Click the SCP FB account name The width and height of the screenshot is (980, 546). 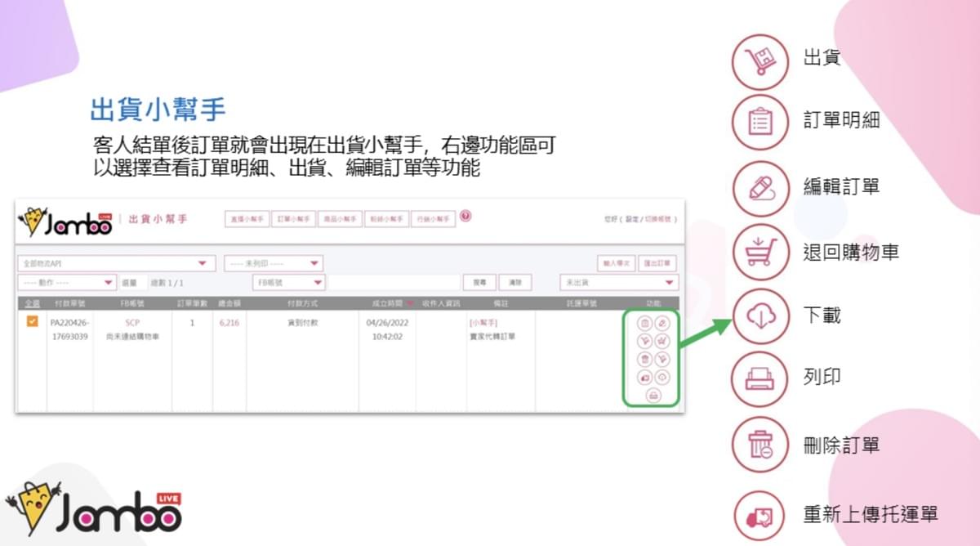point(132,323)
